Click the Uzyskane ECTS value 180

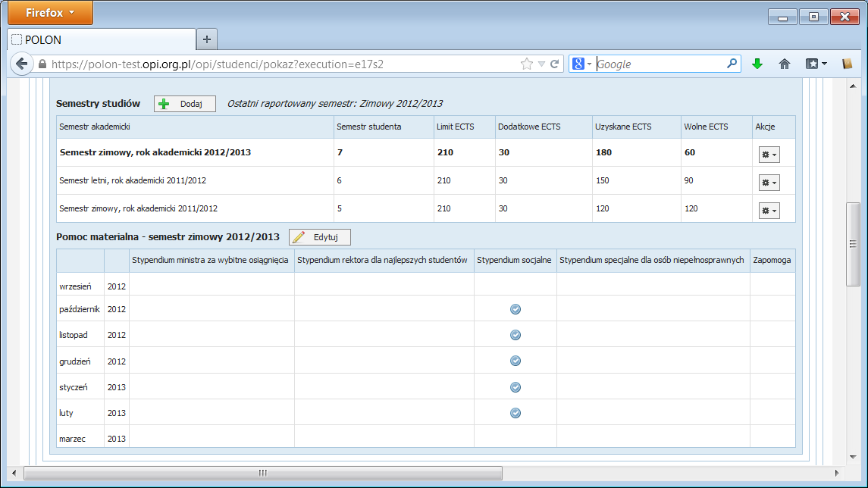[604, 152]
